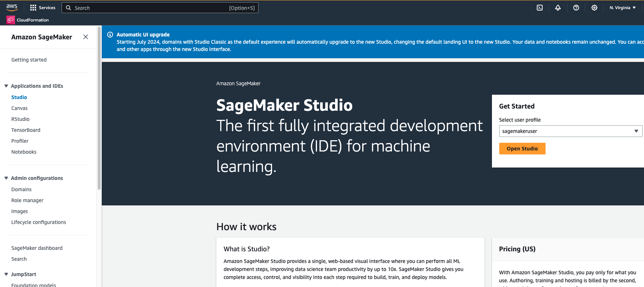The image size is (644, 287).
Task: Focus the top Search input field
Action: click(x=160, y=8)
